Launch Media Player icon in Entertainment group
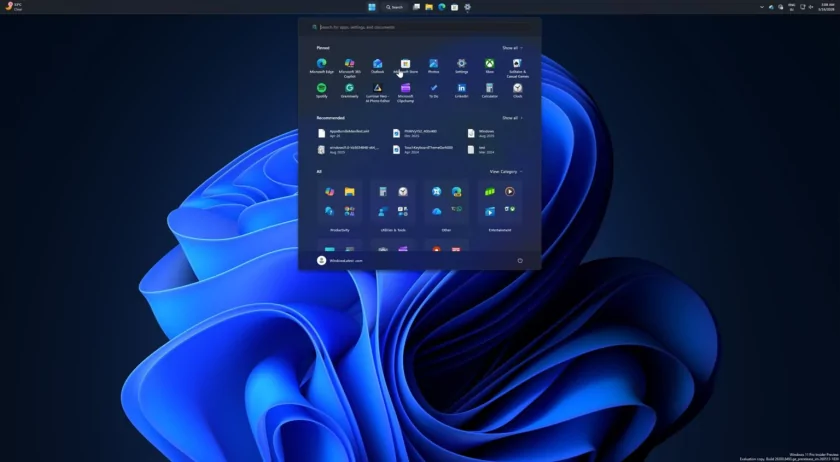This screenshot has width=840, height=462. point(509,191)
